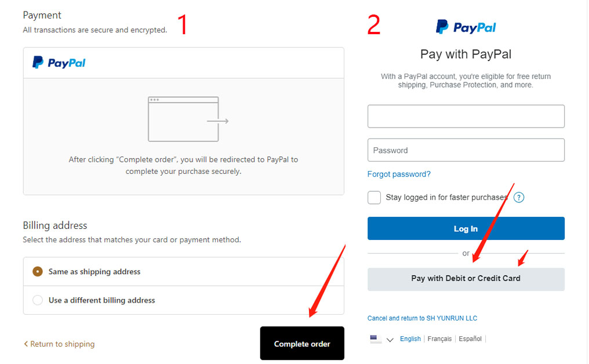589x364 pixels.
Task: Click the browser redirect illustration icon
Action: [188, 119]
